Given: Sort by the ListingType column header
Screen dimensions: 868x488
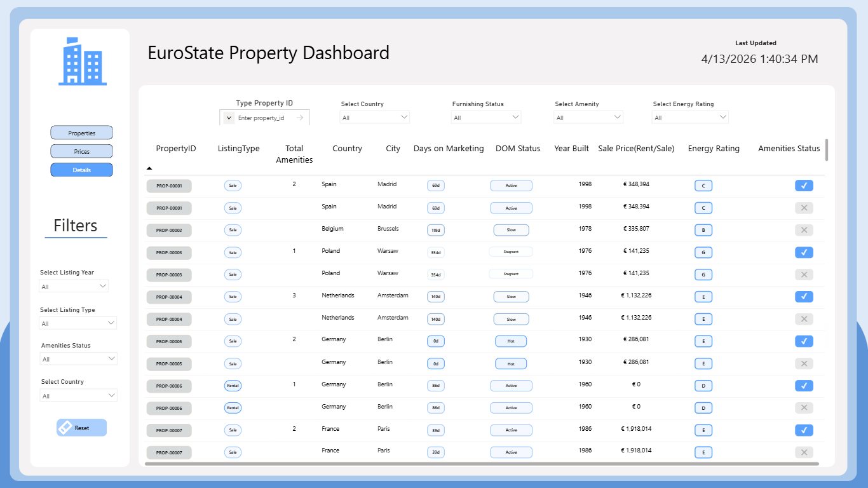Looking at the screenshot, I should tap(238, 149).
